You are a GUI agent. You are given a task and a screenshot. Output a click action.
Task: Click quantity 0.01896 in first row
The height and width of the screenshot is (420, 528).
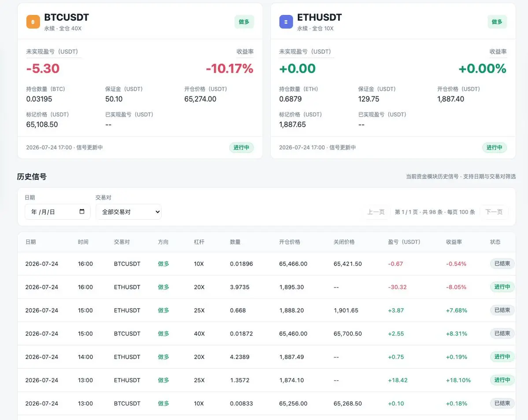(x=241, y=264)
